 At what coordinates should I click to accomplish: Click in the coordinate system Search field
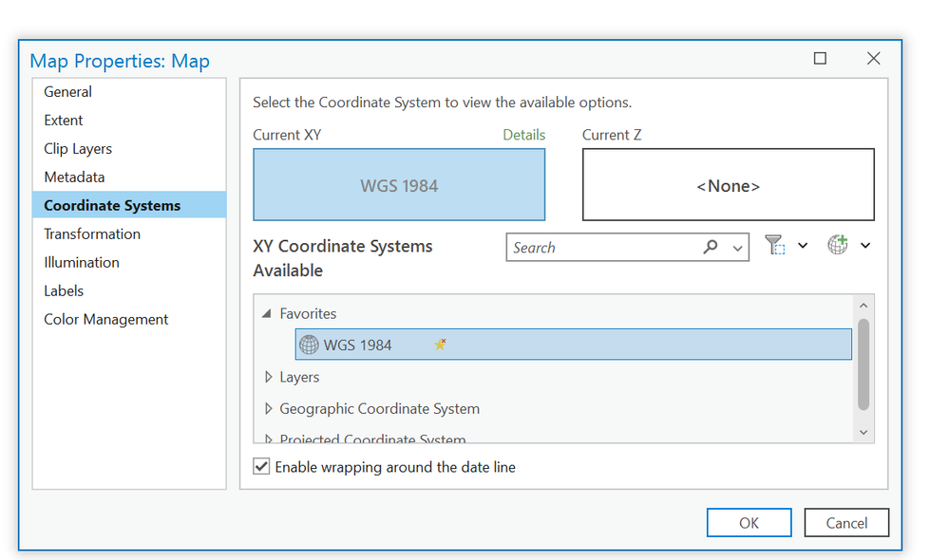[603, 248]
